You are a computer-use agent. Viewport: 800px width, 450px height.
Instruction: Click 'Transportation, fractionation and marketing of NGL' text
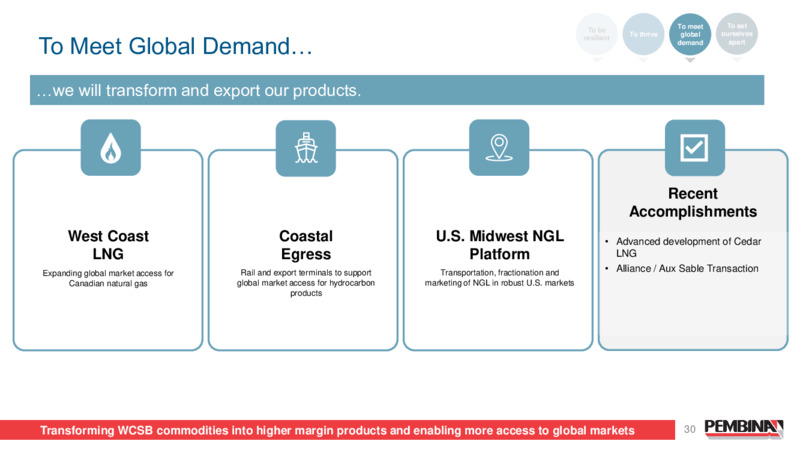pos(499,278)
